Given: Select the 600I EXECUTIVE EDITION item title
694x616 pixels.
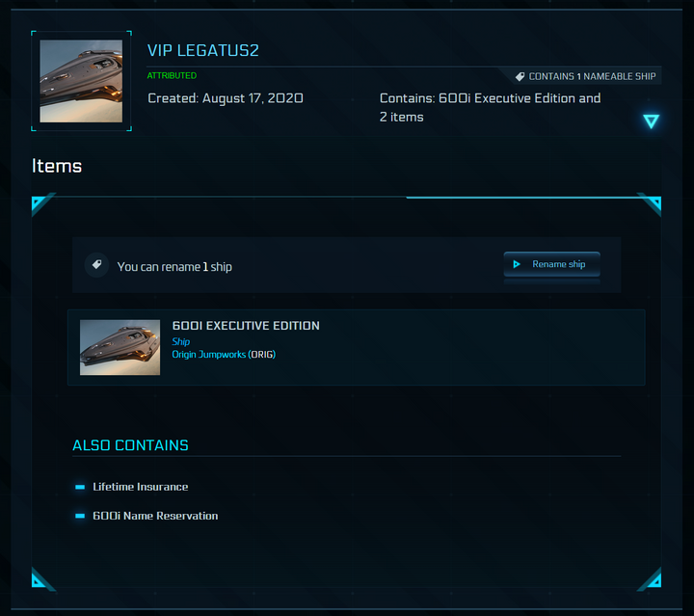Looking at the screenshot, I should pos(246,326).
